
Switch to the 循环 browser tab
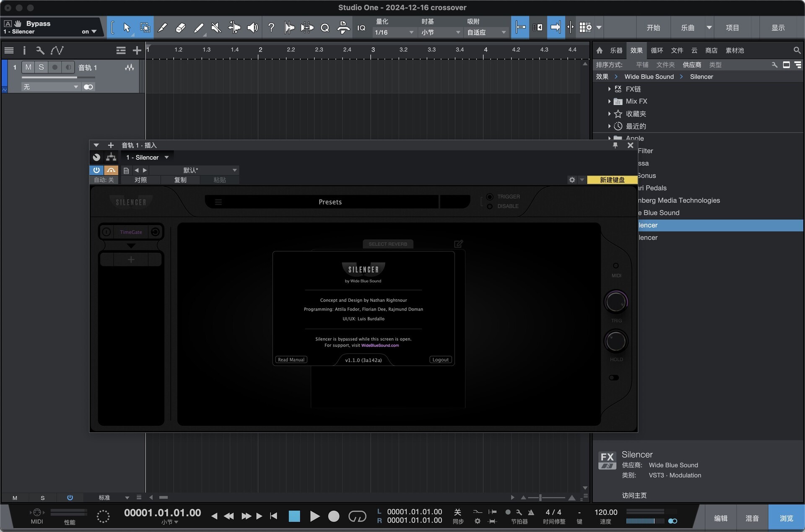(x=657, y=50)
